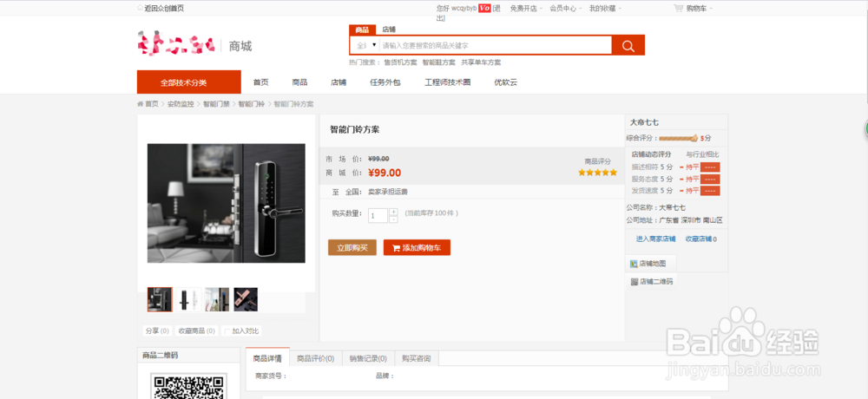Switch search to the 商品 tab
The height and width of the screenshot is (399, 868).
point(363,29)
